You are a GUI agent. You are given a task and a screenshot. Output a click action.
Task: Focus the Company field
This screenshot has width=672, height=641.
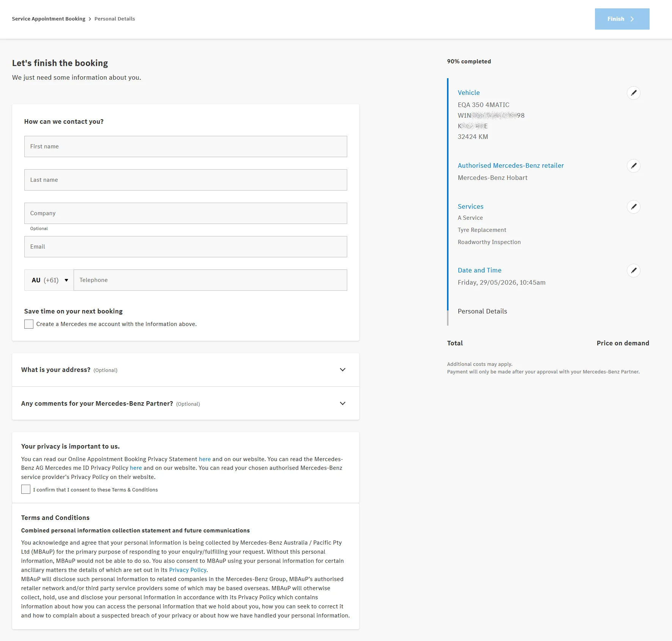[x=186, y=213]
